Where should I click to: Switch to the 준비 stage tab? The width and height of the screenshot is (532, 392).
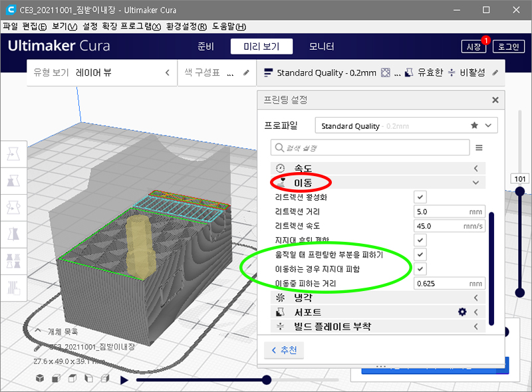point(206,47)
